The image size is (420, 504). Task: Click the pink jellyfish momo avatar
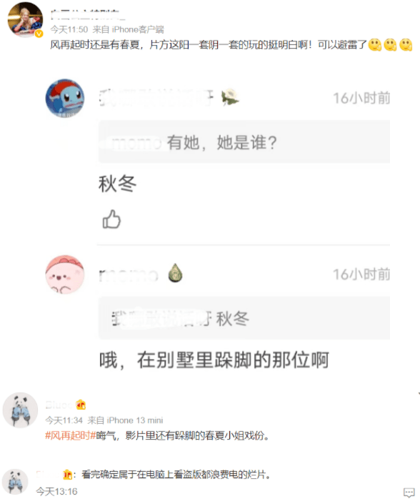coord(65,275)
